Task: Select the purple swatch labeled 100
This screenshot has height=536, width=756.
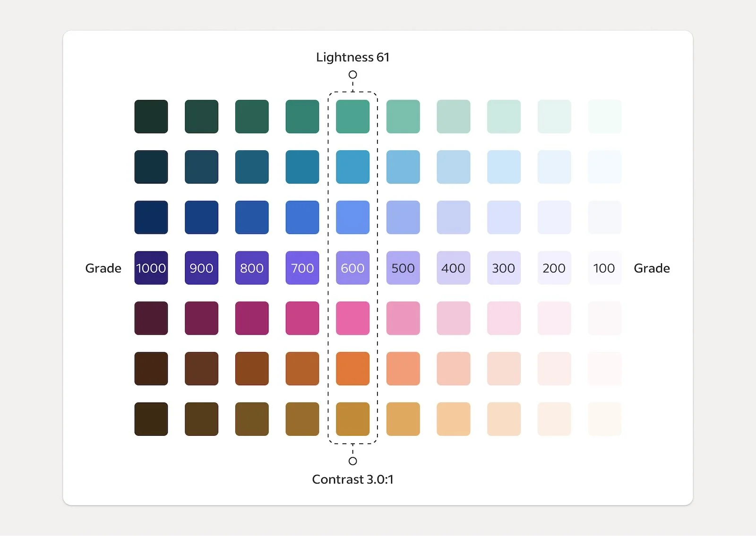Action: pyautogui.click(x=605, y=268)
